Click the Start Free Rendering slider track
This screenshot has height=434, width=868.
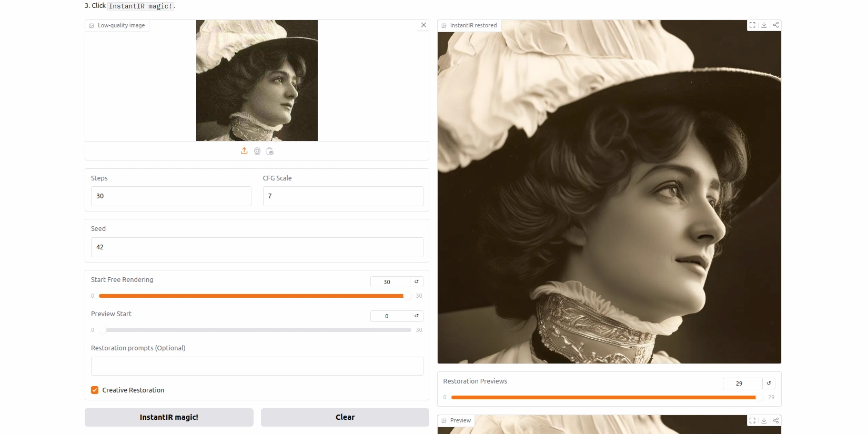(x=253, y=296)
